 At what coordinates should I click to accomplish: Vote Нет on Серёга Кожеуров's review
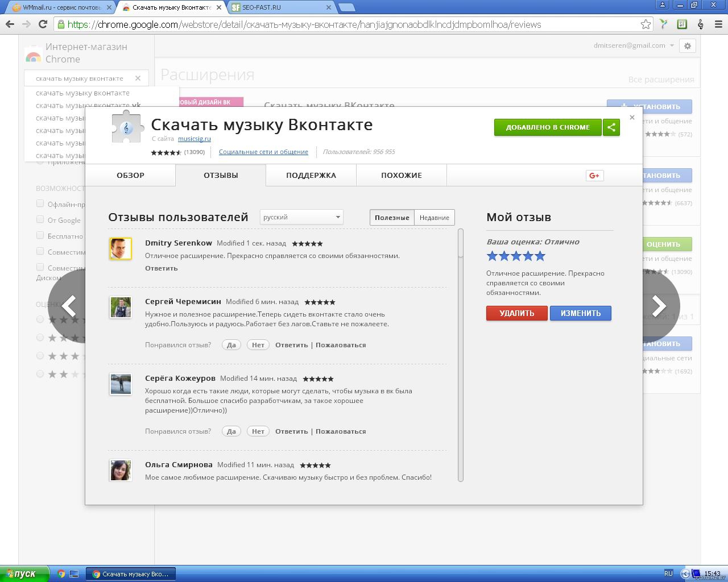pyautogui.click(x=258, y=431)
